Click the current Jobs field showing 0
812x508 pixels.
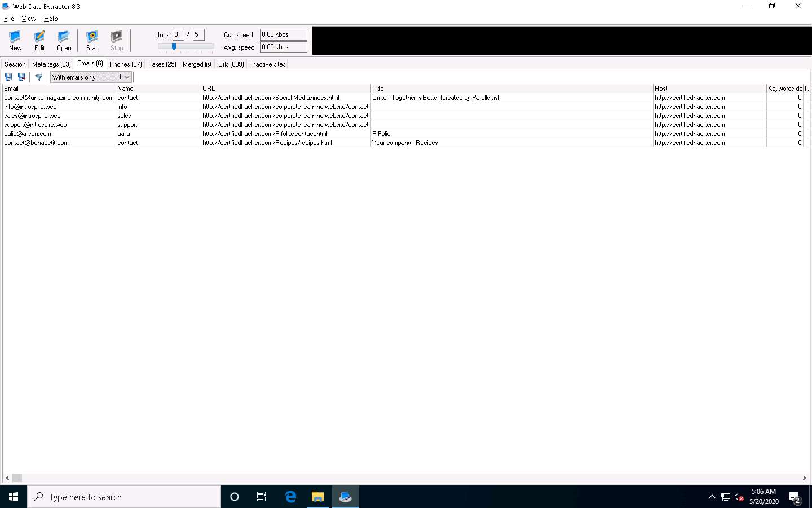point(178,35)
